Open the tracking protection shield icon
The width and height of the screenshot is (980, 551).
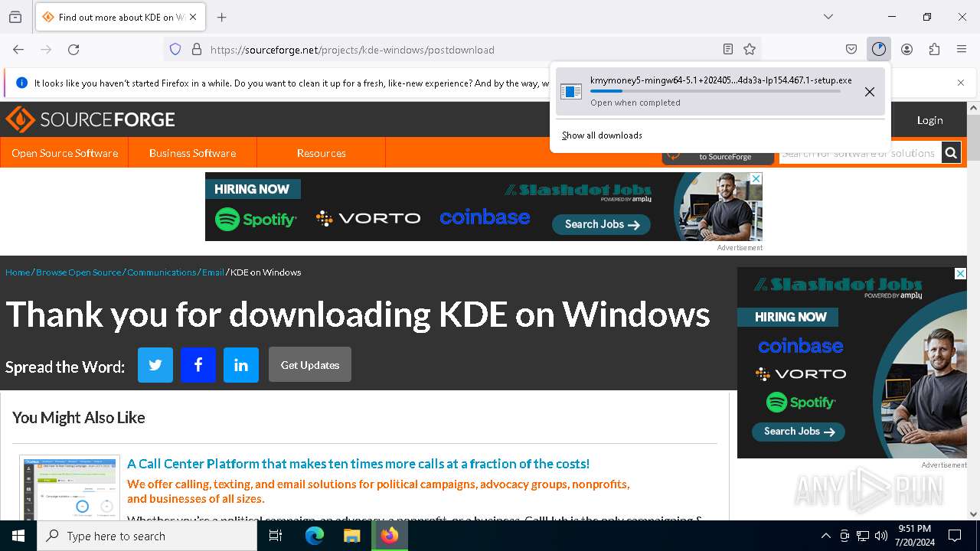tap(175, 50)
